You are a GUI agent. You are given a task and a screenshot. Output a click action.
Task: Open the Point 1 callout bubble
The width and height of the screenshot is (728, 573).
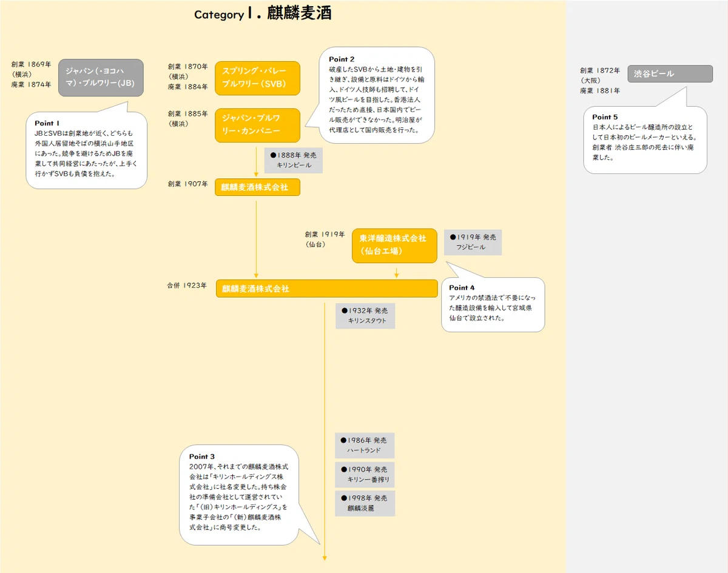[x=86, y=149]
